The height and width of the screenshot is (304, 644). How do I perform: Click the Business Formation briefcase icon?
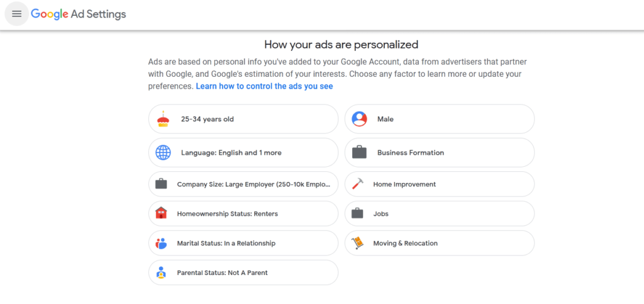pos(359,152)
